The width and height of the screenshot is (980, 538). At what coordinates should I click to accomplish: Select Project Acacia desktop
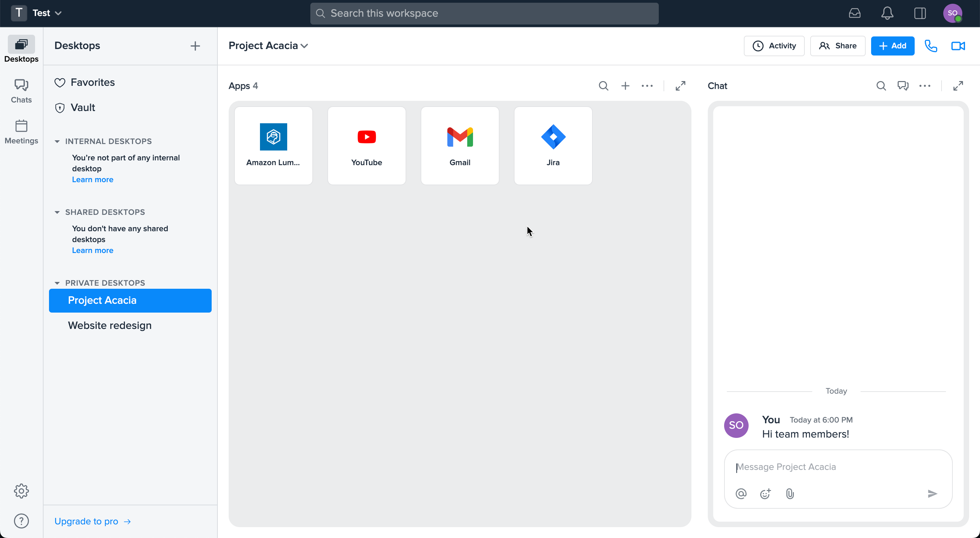(130, 300)
